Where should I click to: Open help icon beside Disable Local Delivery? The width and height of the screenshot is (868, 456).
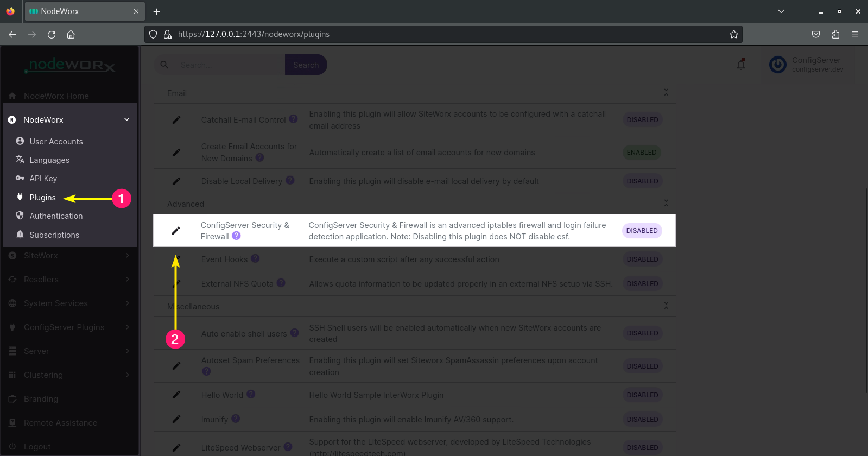pyautogui.click(x=290, y=180)
